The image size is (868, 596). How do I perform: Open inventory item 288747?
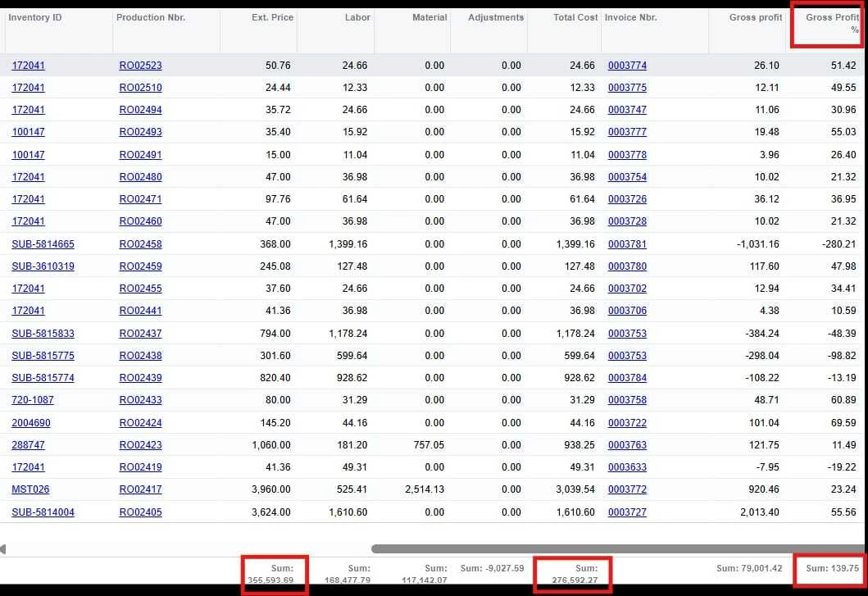tap(28, 445)
